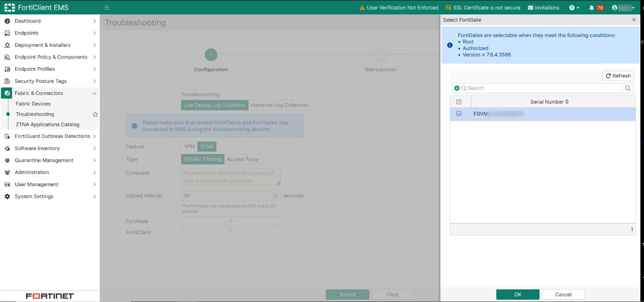644x302 pixels.
Task: Click the Deployment & Installers icon
Action: [7, 45]
